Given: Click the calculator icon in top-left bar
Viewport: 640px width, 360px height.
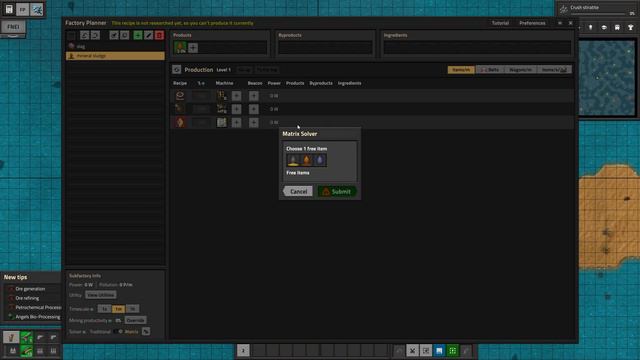Looking at the screenshot, I should tap(9, 9).
